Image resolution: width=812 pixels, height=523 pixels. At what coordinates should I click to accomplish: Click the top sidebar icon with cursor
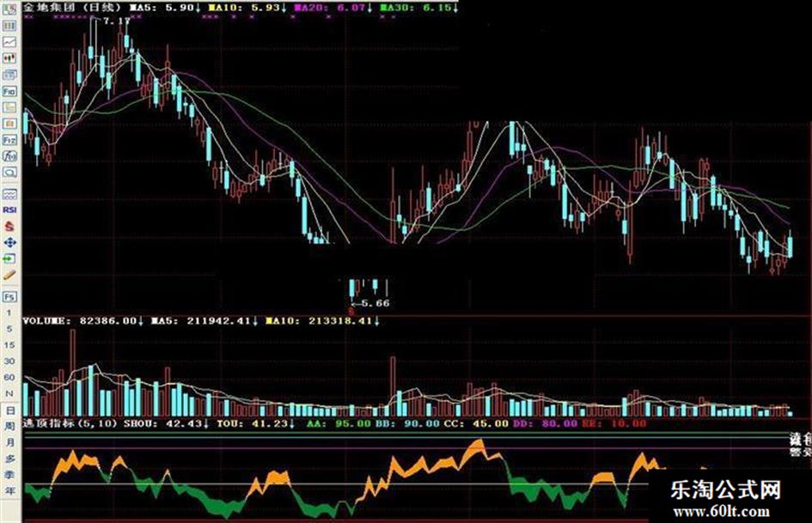(x=9, y=8)
